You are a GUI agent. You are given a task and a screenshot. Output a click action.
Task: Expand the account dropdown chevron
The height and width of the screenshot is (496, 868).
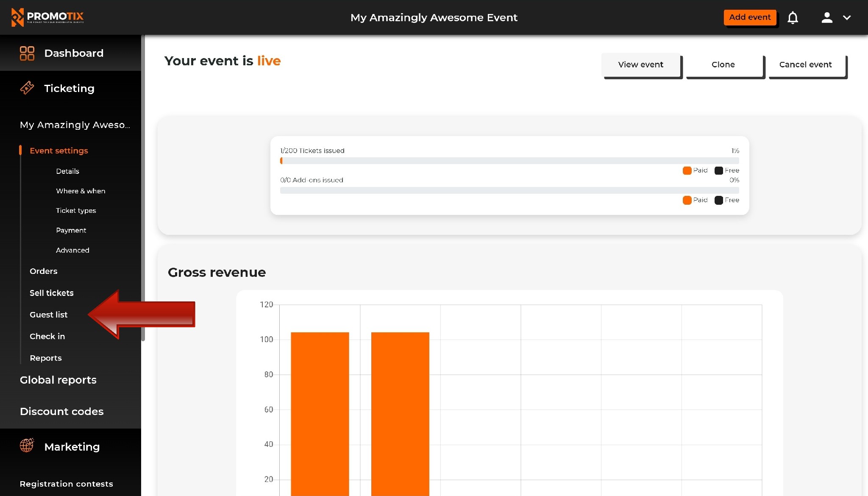(x=847, y=18)
